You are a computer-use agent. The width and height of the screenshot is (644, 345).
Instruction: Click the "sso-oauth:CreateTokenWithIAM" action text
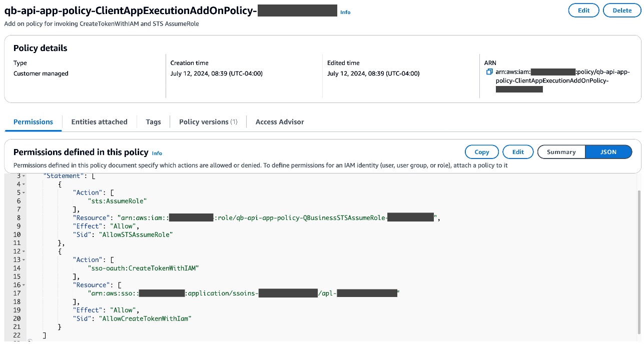point(144,268)
